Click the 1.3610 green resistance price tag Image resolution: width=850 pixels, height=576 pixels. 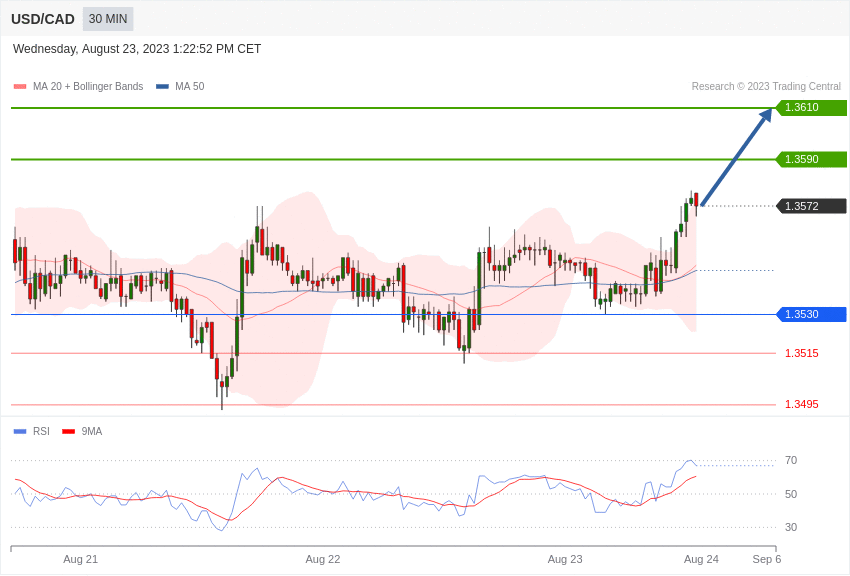coord(811,107)
